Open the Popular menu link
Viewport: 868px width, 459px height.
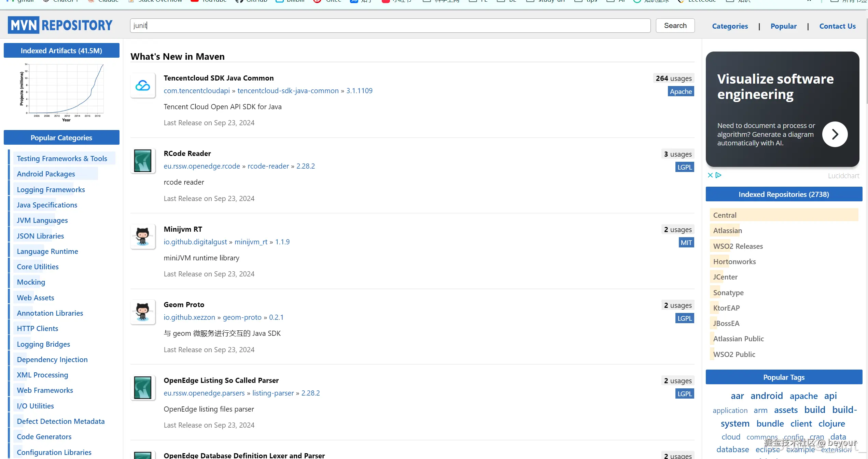[x=783, y=26]
